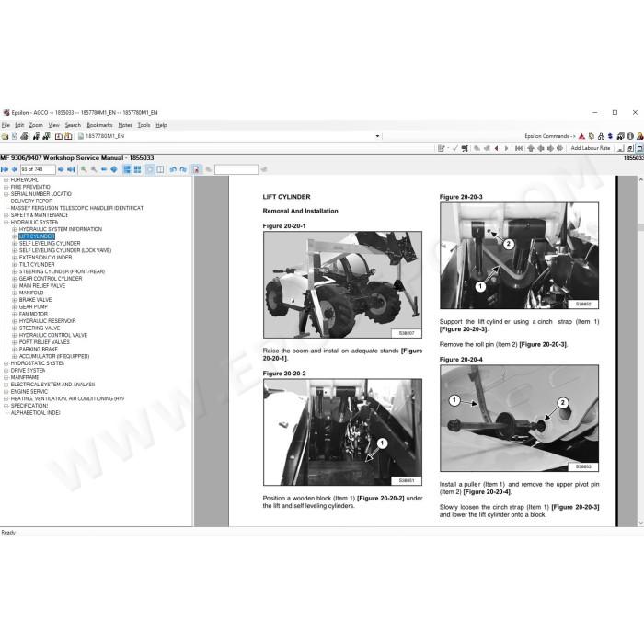
Task: Click the info circle icon at top right
Action: point(630,136)
